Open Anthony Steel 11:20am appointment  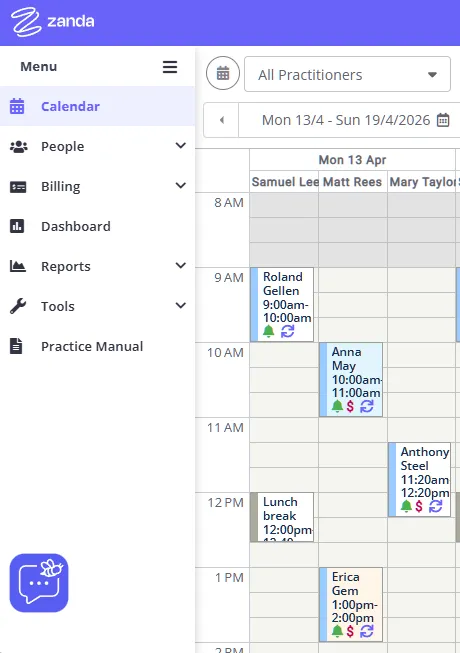(420, 479)
